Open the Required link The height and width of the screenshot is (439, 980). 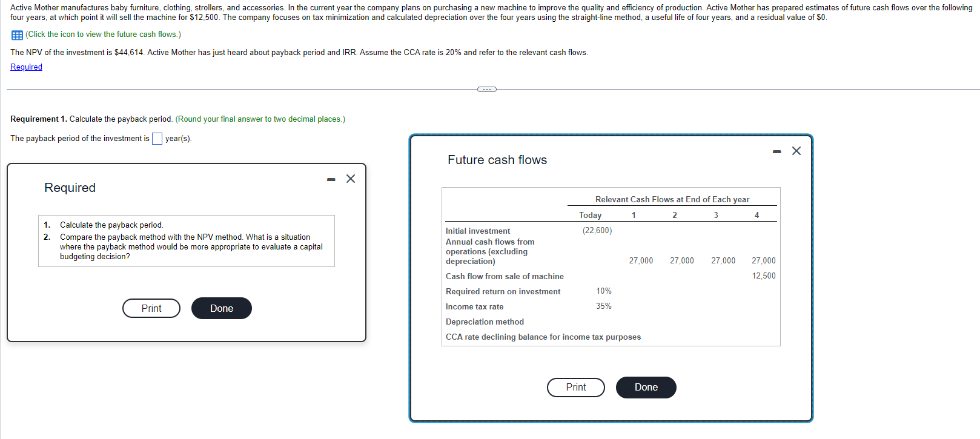point(26,67)
